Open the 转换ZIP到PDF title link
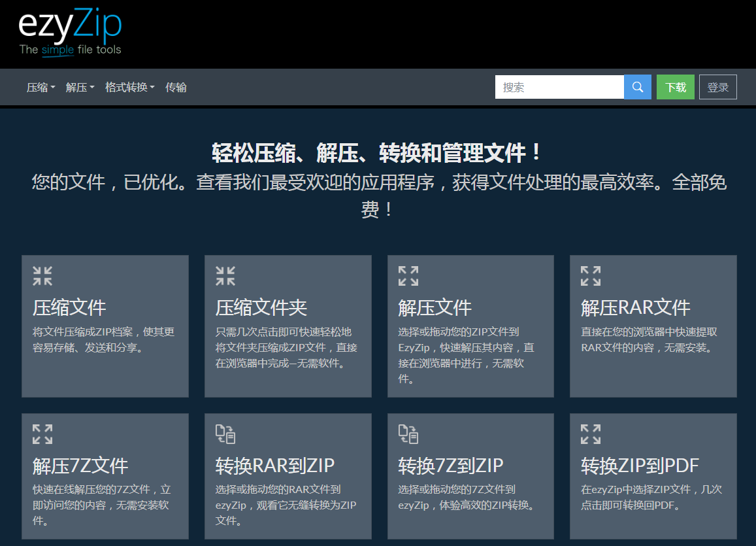This screenshot has height=546, width=756. (640, 466)
